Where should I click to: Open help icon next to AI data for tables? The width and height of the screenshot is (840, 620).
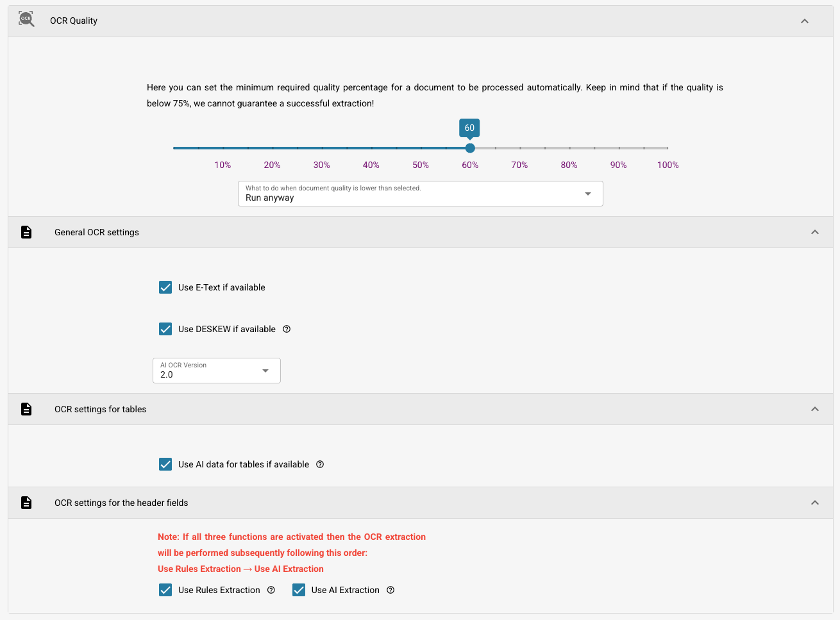[320, 464]
